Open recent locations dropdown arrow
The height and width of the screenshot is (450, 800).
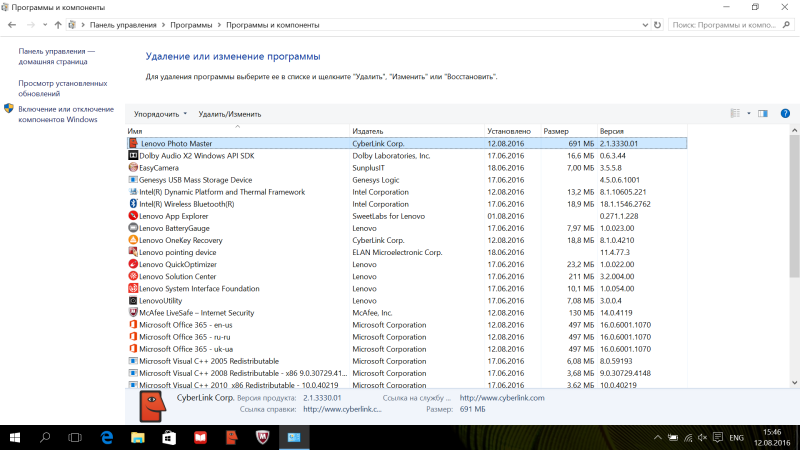[45, 24]
